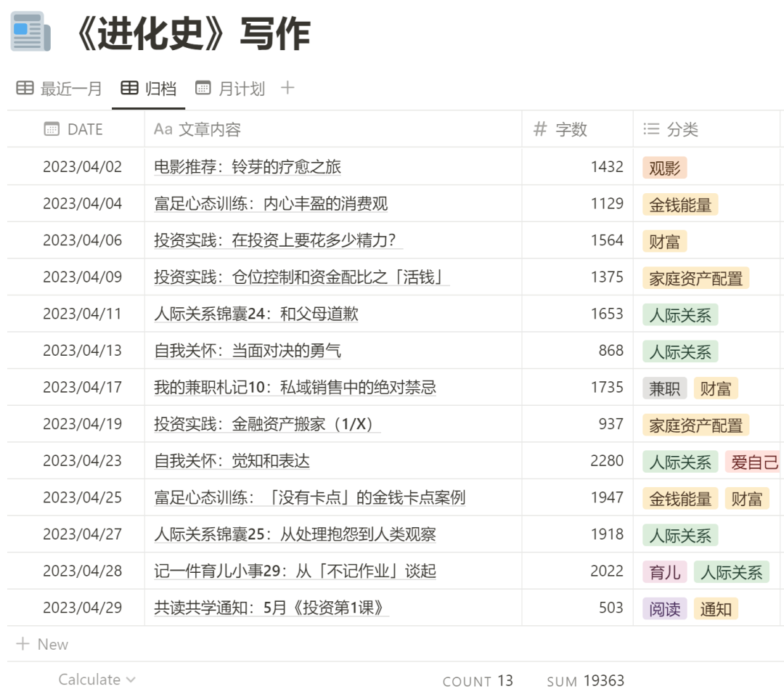Click the 育儿 tag in the 2023/04/28 row
The width and height of the screenshot is (784, 697).
click(x=664, y=572)
